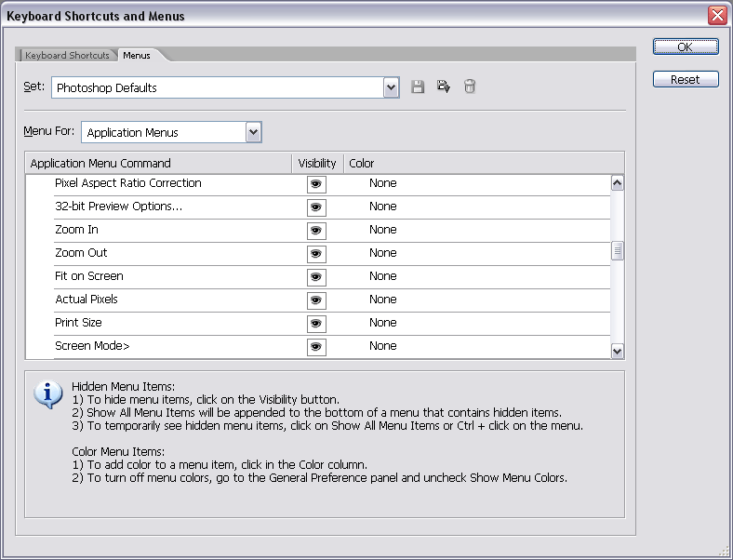Click the command list scrollbar thumb

[x=617, y=251]
